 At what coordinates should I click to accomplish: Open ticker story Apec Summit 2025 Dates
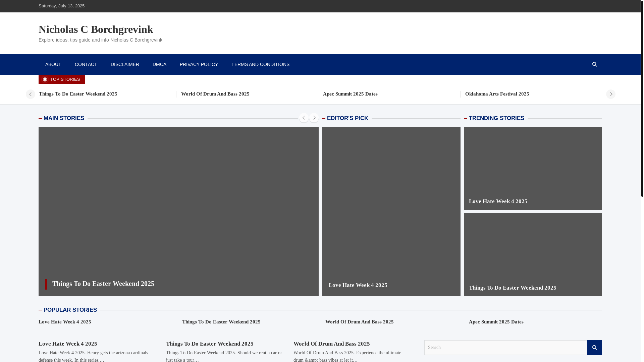[350, 94]
